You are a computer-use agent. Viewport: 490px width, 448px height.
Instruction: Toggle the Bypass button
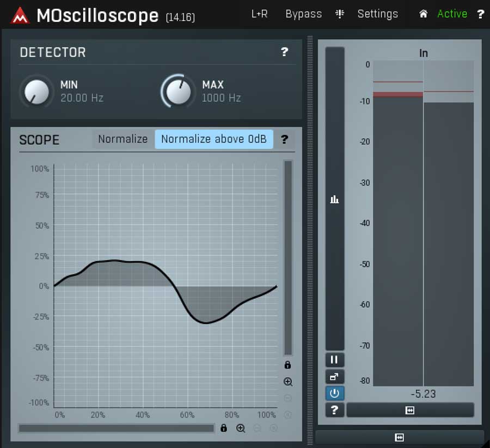303,14
